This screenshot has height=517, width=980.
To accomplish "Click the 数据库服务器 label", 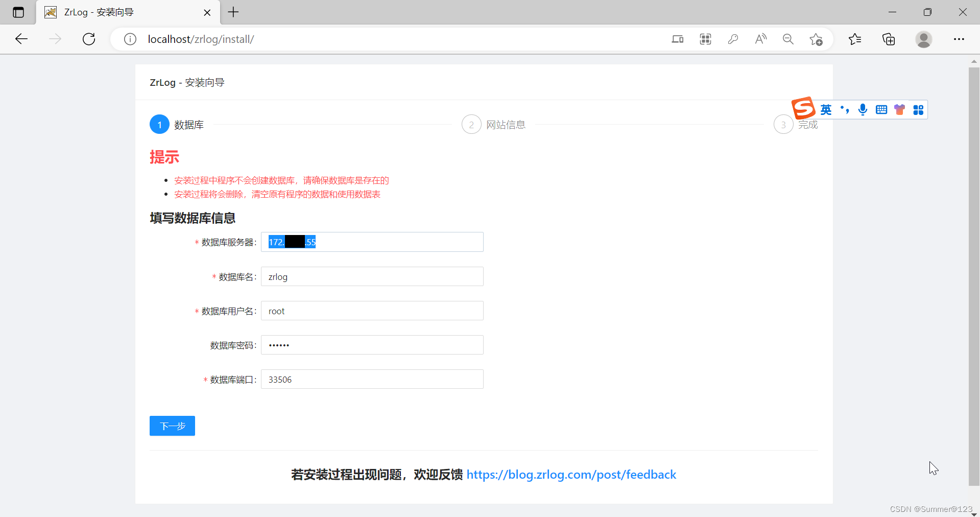I will (x=228, y=242).
